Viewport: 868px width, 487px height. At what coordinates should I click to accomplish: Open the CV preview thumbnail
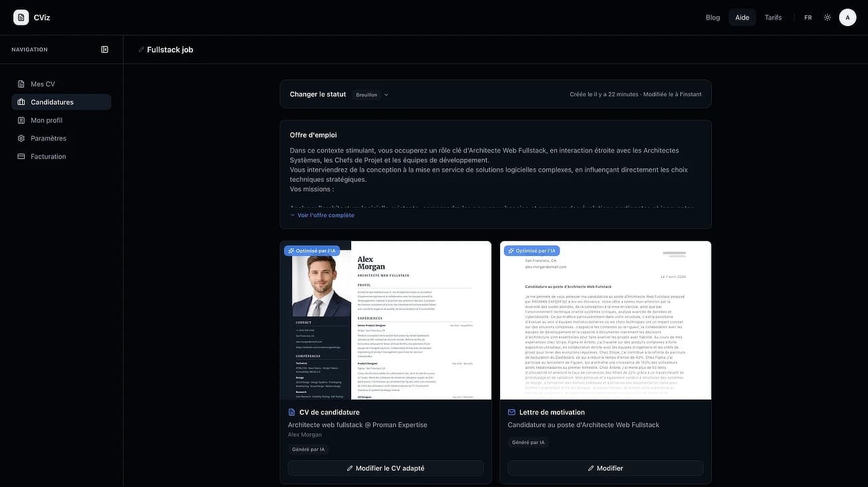pyautogui.click(x=386, y=321)
